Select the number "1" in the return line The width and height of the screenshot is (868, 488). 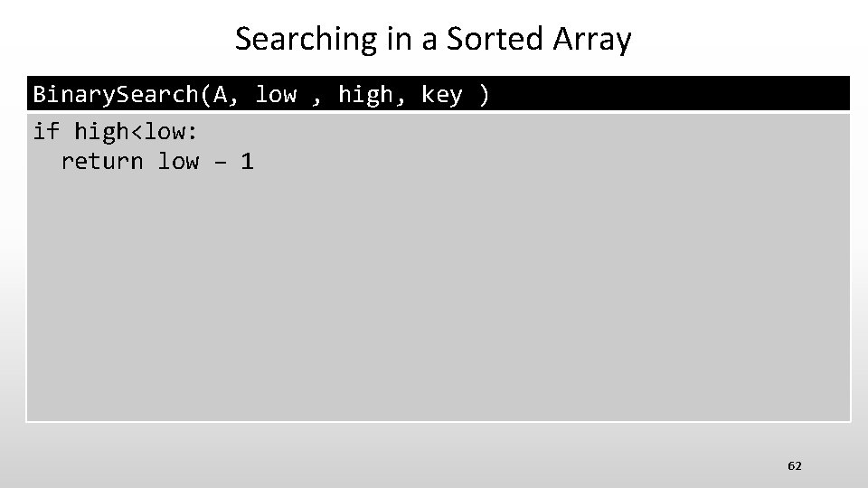247,162
